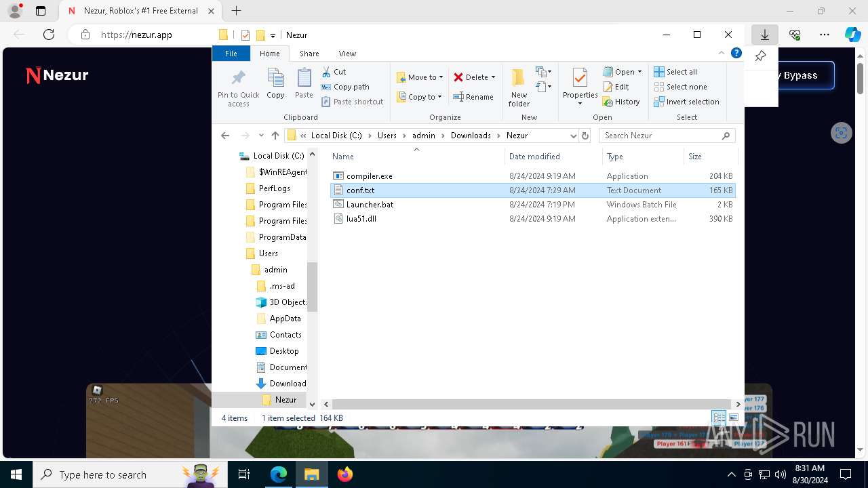Screen dimensions: 868x488
Task: Click Task View taskbar icon
Action: click(244, 474)
